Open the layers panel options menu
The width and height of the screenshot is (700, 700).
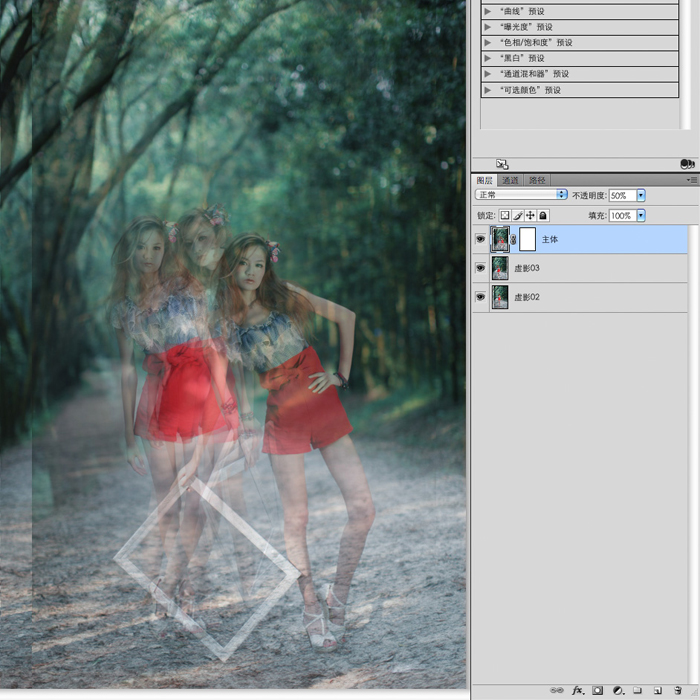pos(692,180)
